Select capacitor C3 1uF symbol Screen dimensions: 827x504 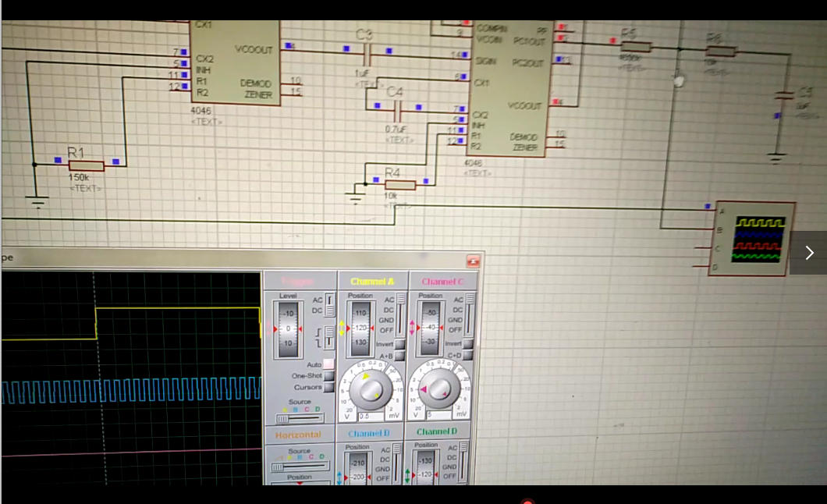tap(367, 55)
